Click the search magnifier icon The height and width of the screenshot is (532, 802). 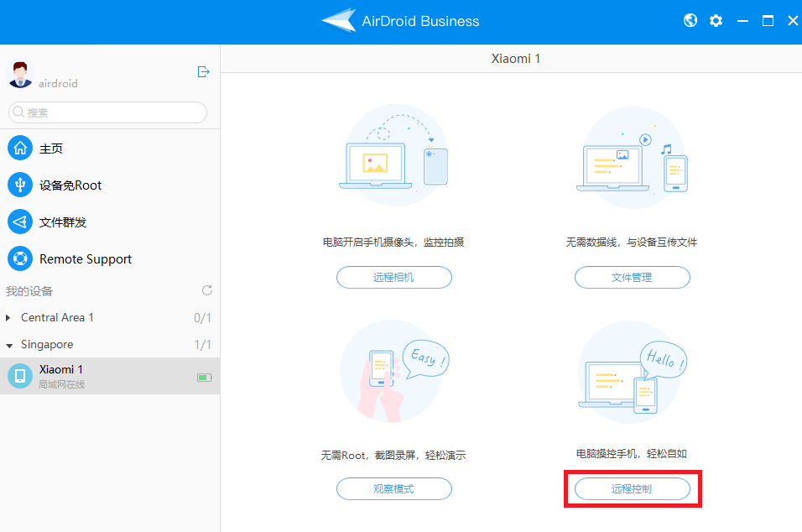(x=18, y=112)
